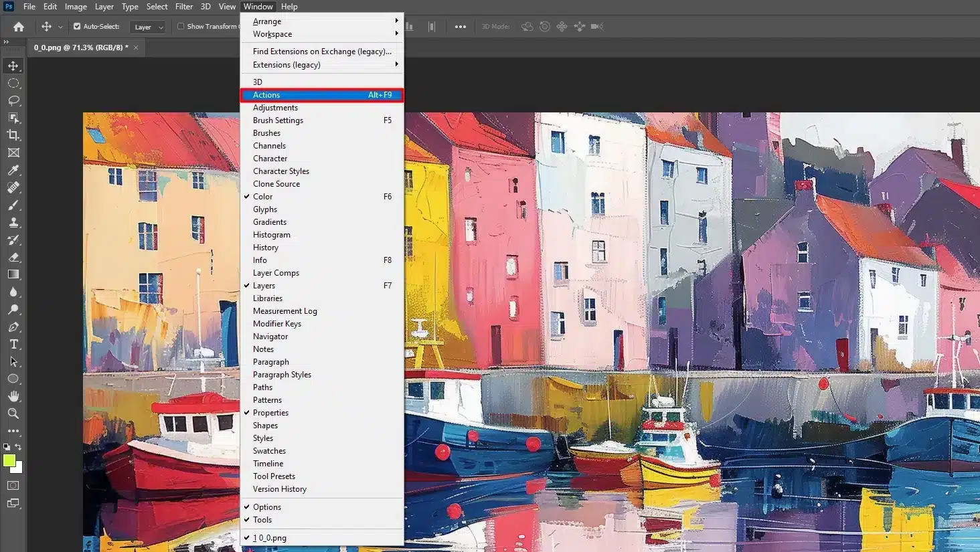Image resolution: width=980 pixels, height=552 pixels.
Task: Open more align options three-dots
Action: [x=461, y=27]
